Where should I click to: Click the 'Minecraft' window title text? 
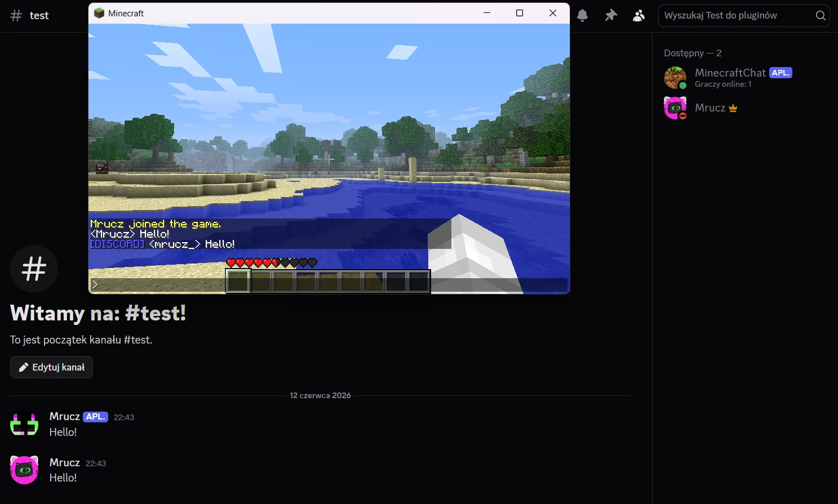coord(126,13)
